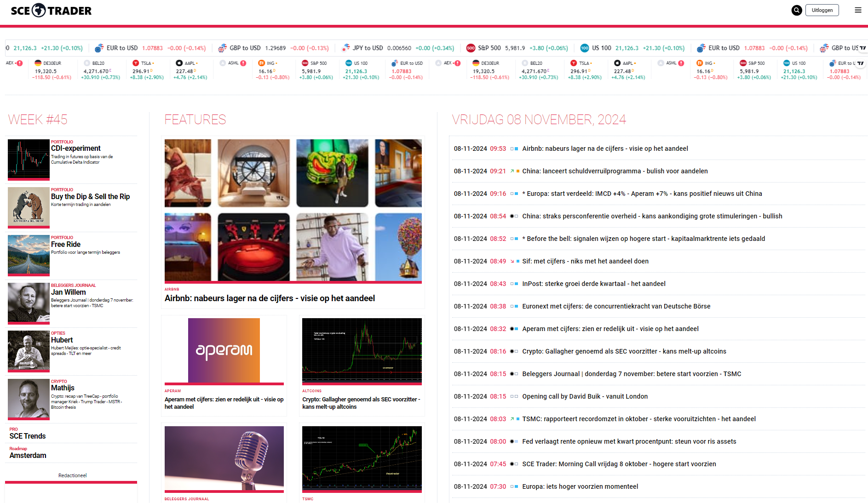Click the black dot beside Fed verlaagt rente
868x503 pixels.
tap(512, 441)
